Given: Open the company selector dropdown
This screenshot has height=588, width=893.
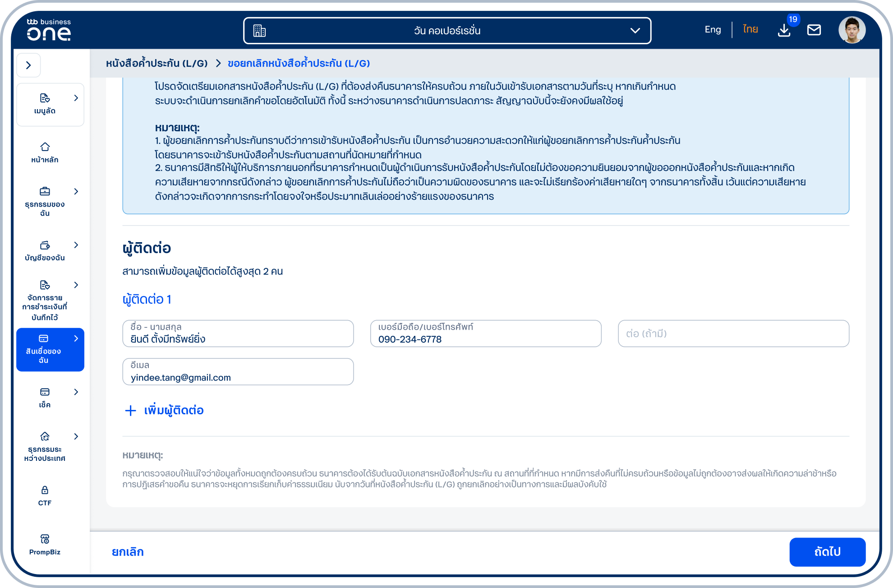Looking at the screenshot, I should tap(447, 31).
